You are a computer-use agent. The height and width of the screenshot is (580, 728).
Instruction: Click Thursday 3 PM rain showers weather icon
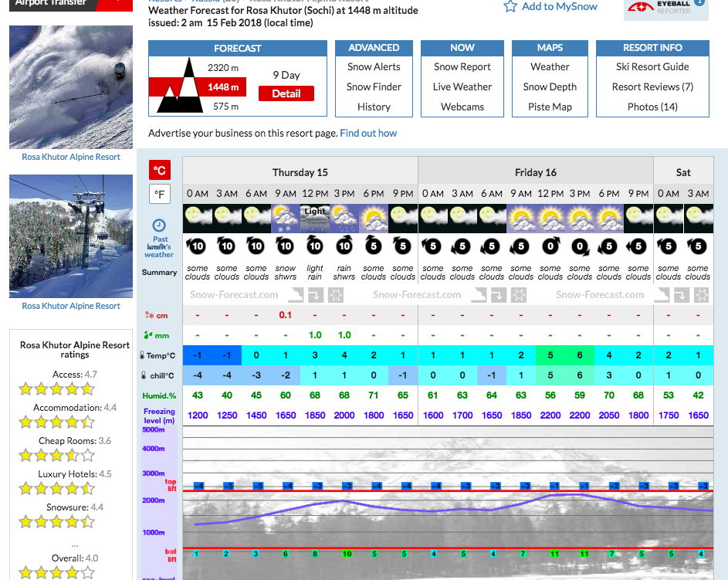click(x=344, y=219)
